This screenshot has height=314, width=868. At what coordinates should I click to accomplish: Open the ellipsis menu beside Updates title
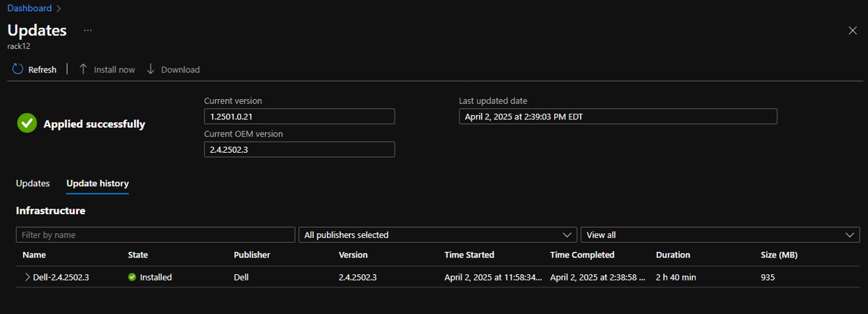click(x=88, y=31)
